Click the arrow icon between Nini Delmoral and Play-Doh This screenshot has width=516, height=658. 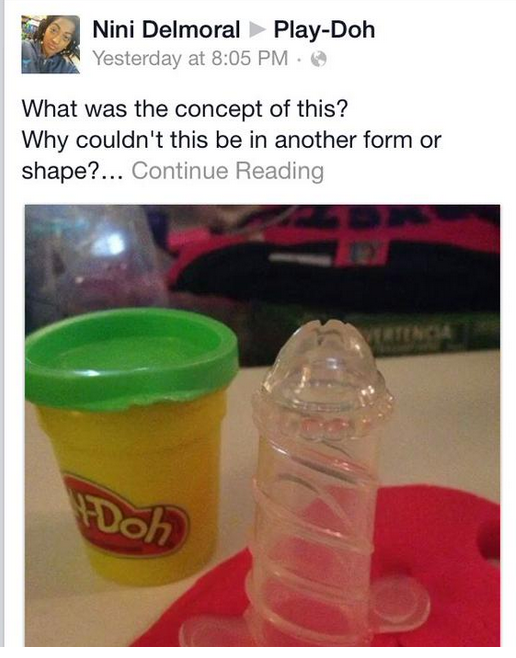[x=257, y=30]
